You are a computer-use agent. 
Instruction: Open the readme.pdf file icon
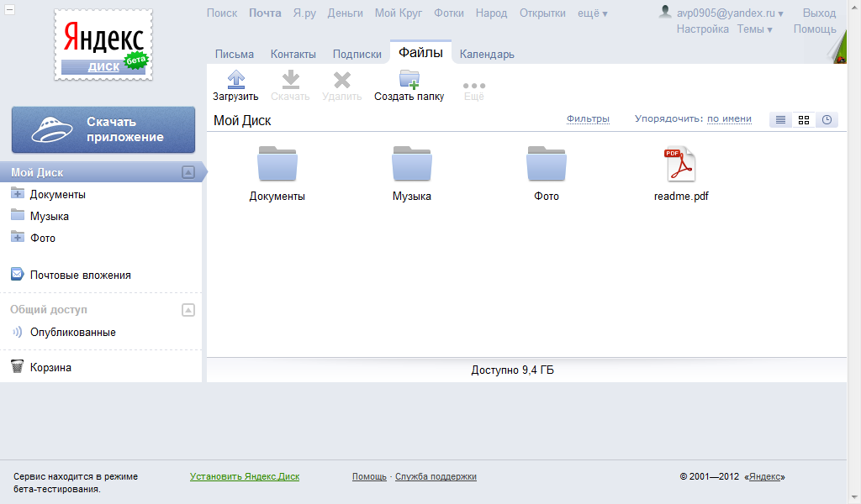click(x=680, y=165)
